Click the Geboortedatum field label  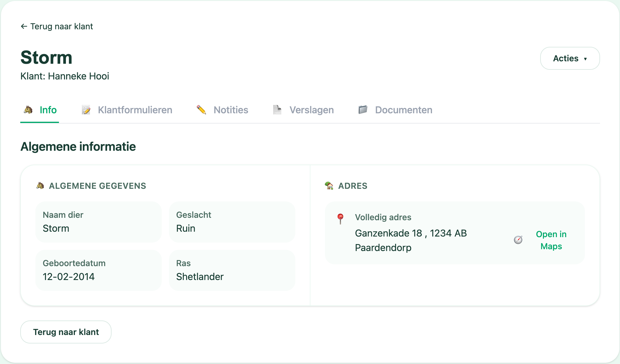click(x=74, y=263)
